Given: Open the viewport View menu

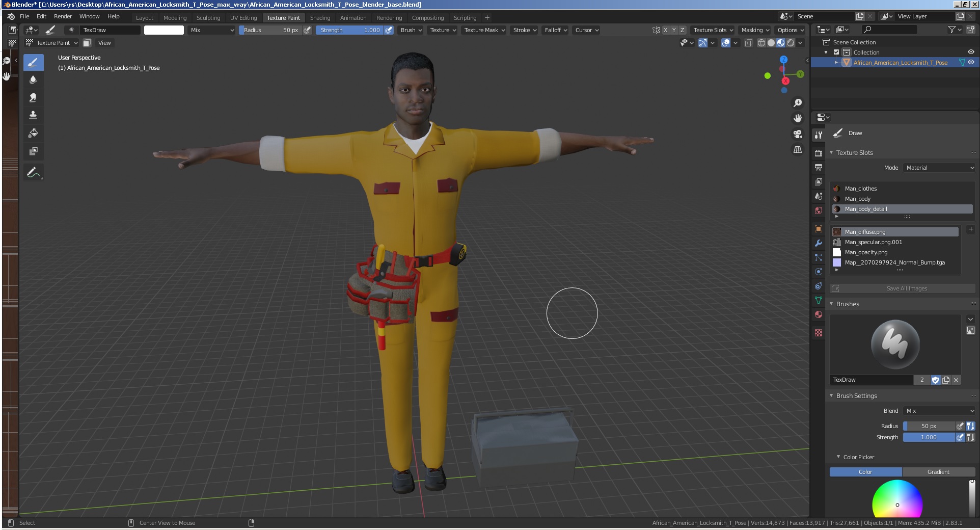Looking at the screenshot, I should 104,43.
